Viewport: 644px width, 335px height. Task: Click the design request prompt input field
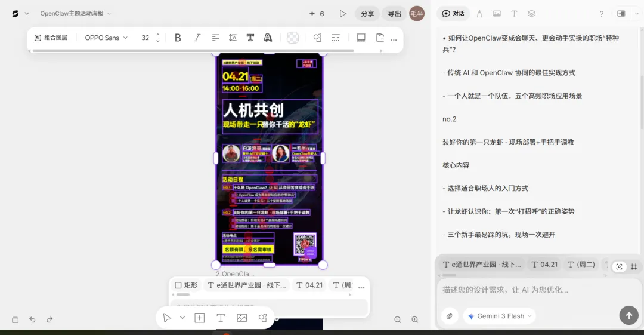[x=539, y=290]
